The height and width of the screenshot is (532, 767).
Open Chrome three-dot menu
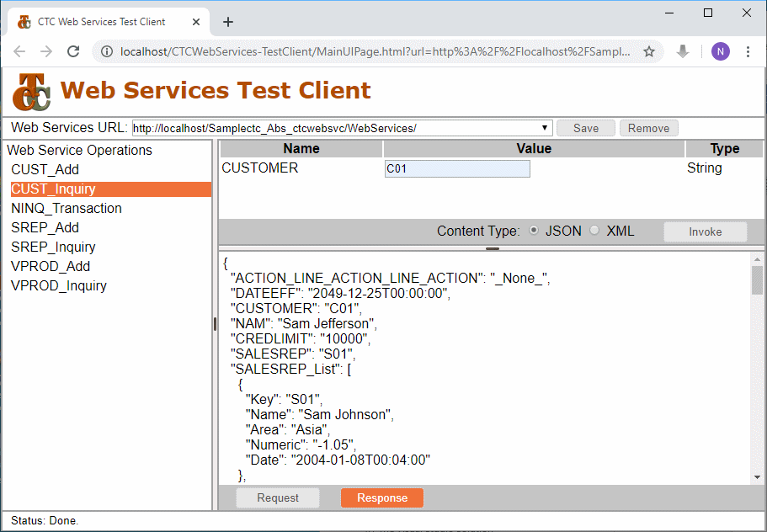pyautogui.click(x=748, y=51)
